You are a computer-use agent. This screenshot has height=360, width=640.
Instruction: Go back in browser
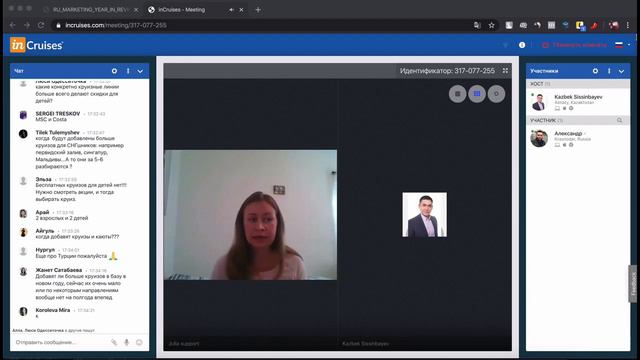(x=13, y=25)
